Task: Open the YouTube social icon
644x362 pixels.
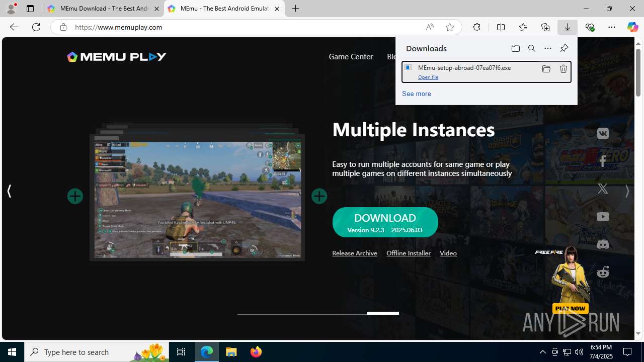Action: 603,217
